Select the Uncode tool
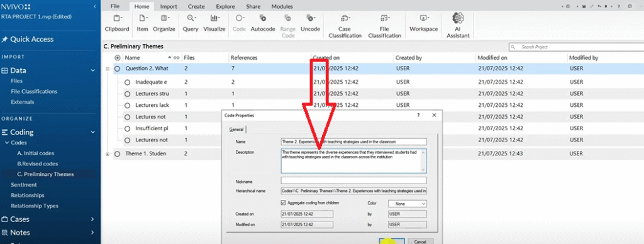This screenshot has width=644, height=244. 310,23
